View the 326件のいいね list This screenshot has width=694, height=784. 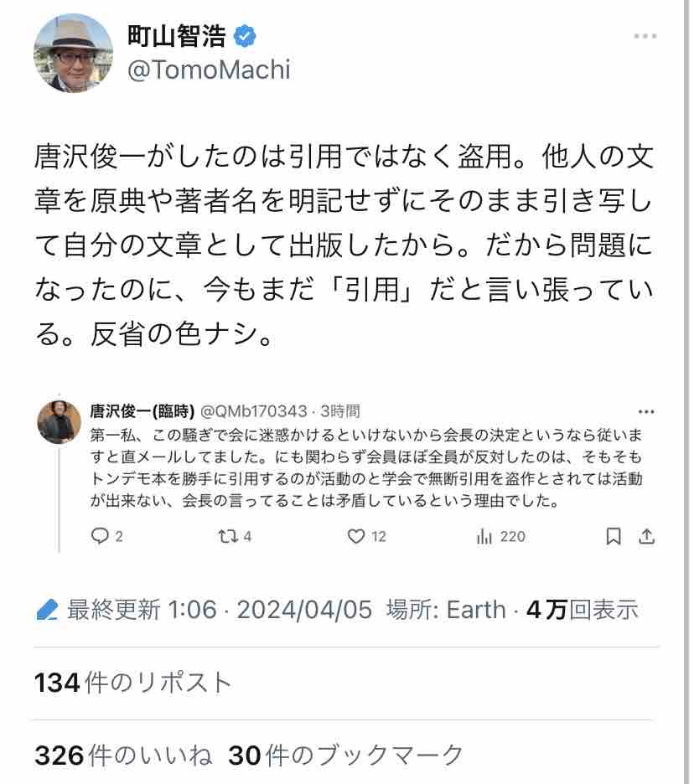point(123,756)
